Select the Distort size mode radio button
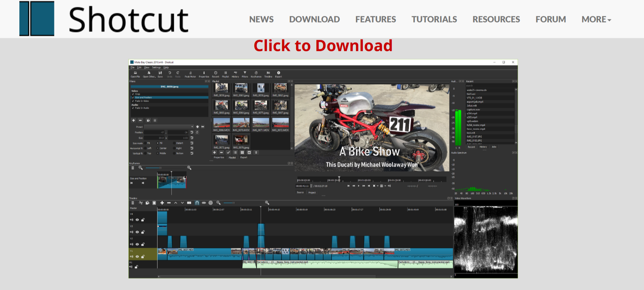The width and height of the screenshot is (644, 290). pyautogui.click(x=174, y=143)
